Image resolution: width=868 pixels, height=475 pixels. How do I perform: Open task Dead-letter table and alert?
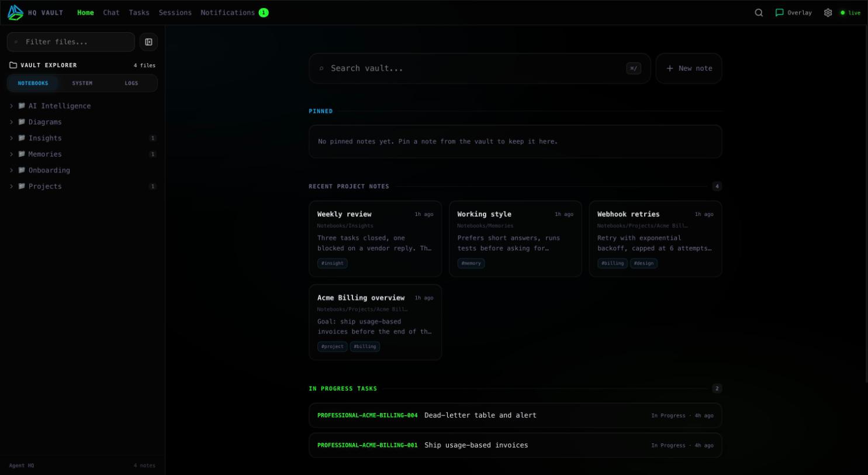pos(516,415)
